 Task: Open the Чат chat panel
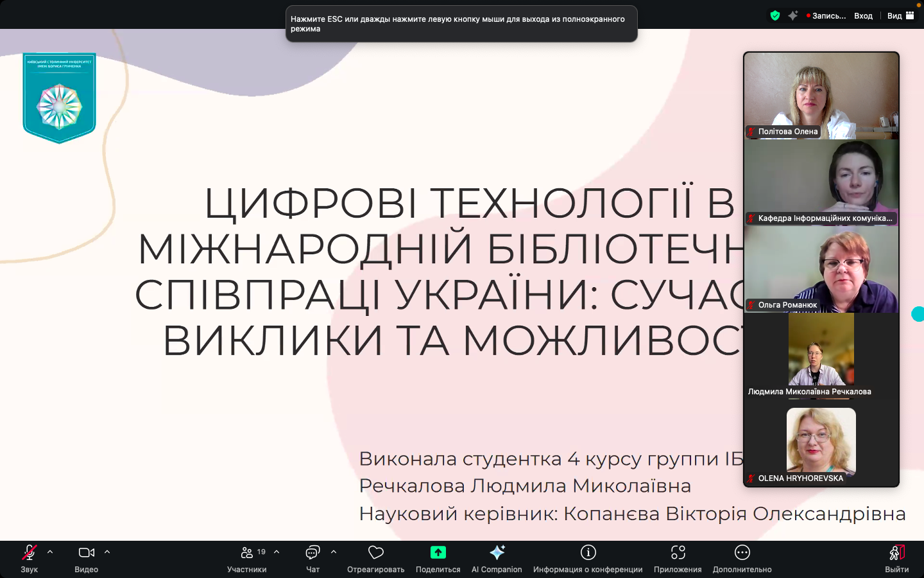point(312,553)
